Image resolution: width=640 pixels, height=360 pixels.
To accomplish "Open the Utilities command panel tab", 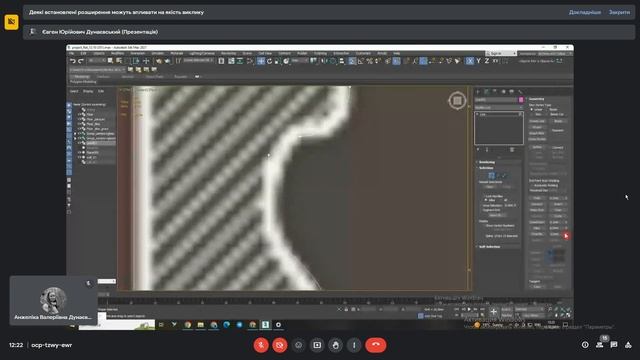I will click(520, 91).
